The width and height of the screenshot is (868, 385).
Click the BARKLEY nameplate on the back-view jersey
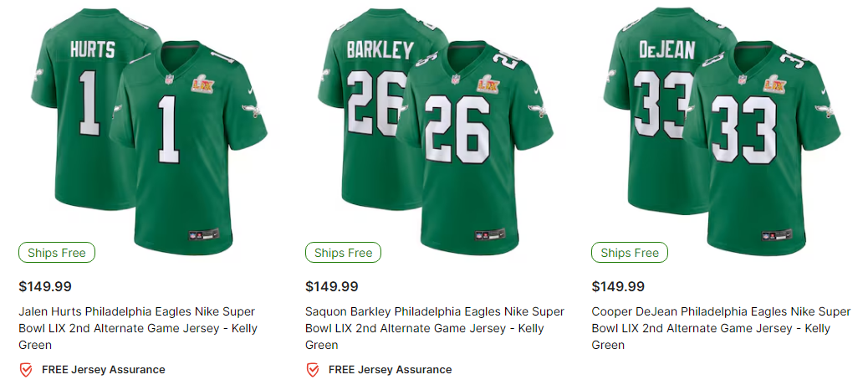pyautogui.click(x=380, y=50)
